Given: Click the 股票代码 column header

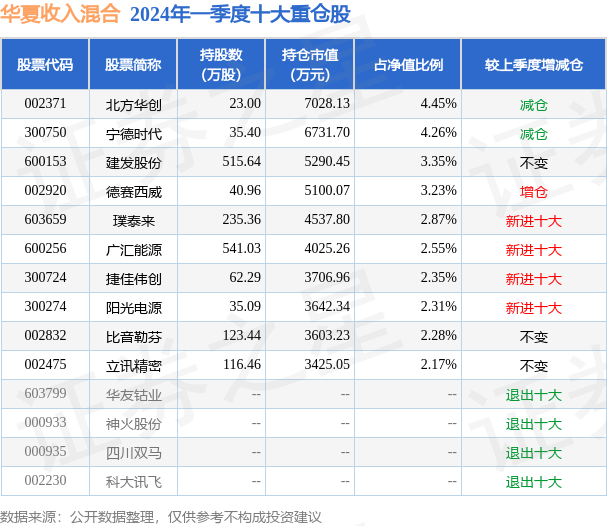Looking at the screenshot, I should point(45,65).
